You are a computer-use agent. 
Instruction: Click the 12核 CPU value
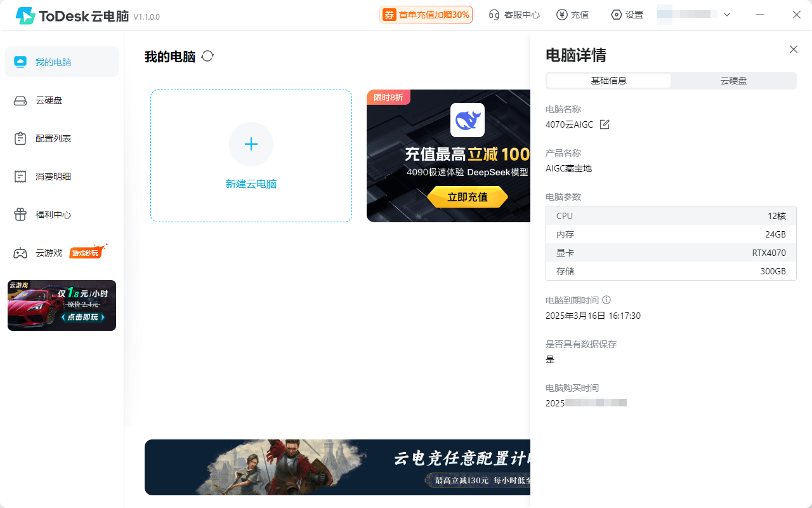click(776, 216)
